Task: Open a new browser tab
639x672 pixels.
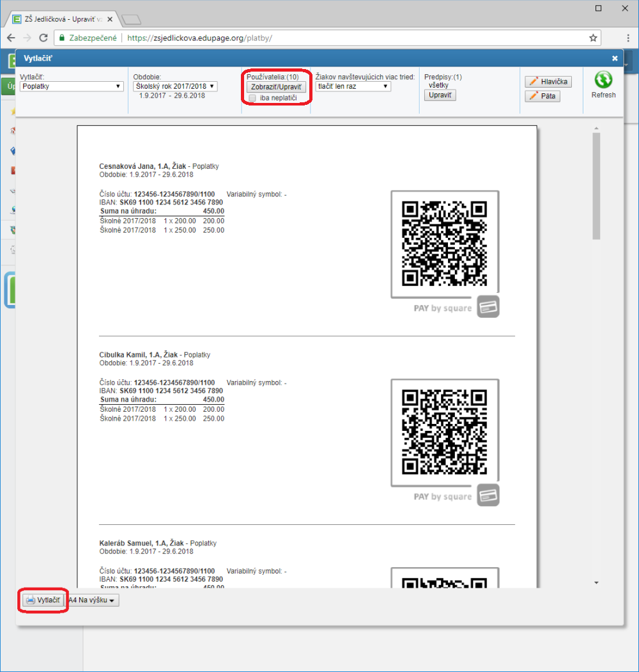Action: click(x=131, y=19)
